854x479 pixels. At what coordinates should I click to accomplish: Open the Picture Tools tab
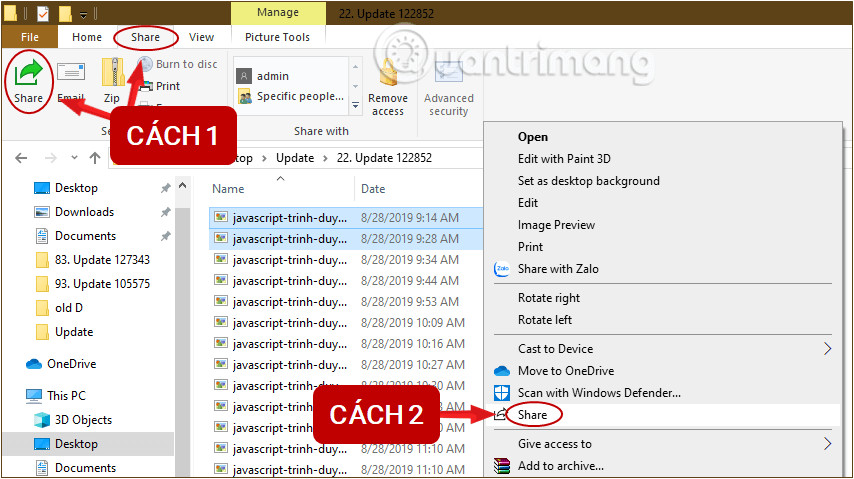coord(277,37)
